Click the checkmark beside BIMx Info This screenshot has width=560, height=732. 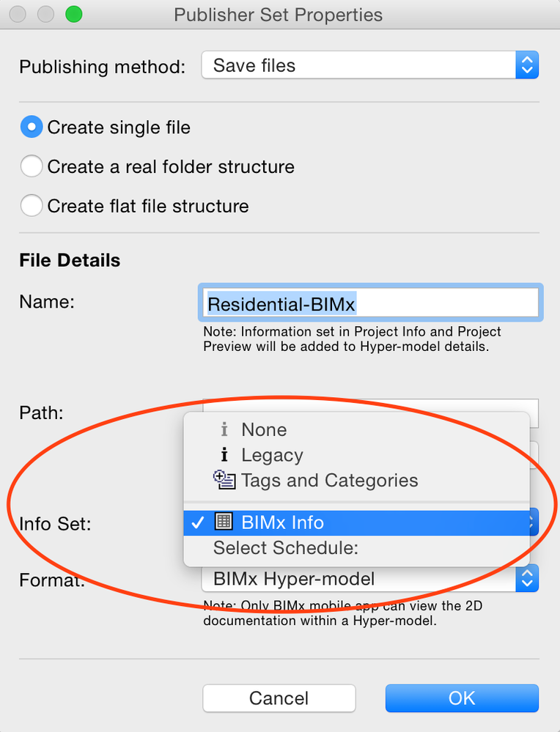pos(197,522)
